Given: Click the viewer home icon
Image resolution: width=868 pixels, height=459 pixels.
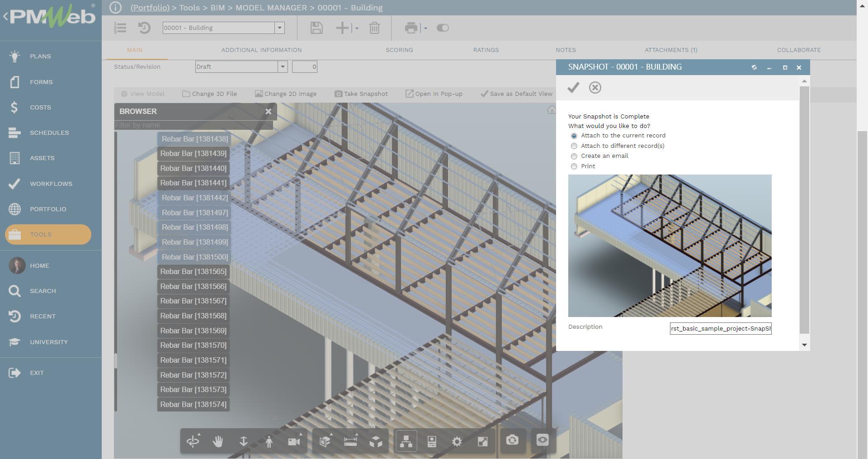Looking at the screenshot, I should (551, 110).
